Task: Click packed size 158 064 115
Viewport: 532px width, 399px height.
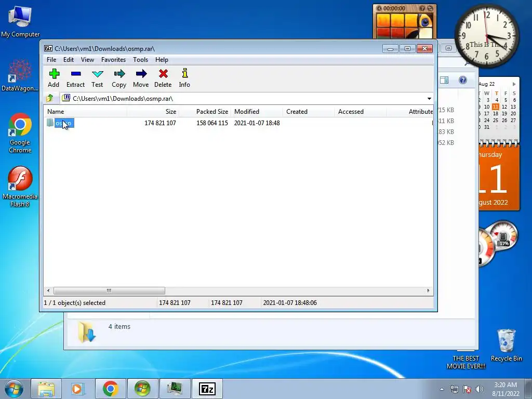Action: (212, 123)
